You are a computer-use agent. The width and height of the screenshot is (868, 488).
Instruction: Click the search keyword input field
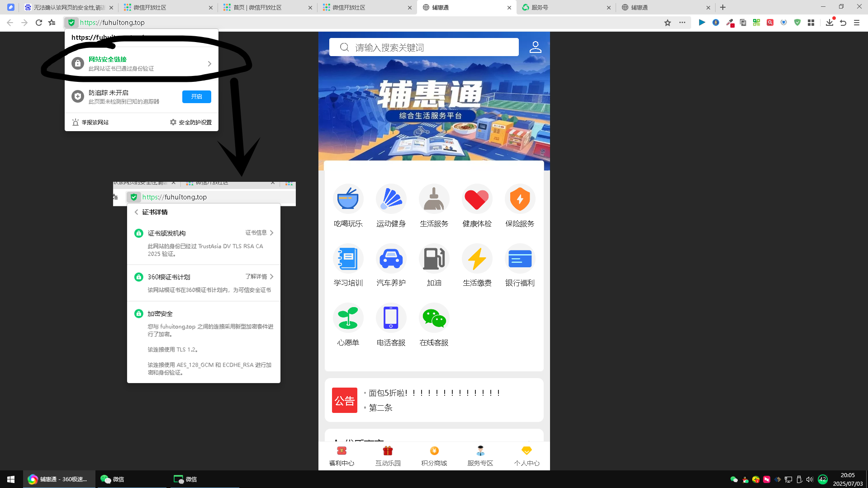click(x=424, y=47)
